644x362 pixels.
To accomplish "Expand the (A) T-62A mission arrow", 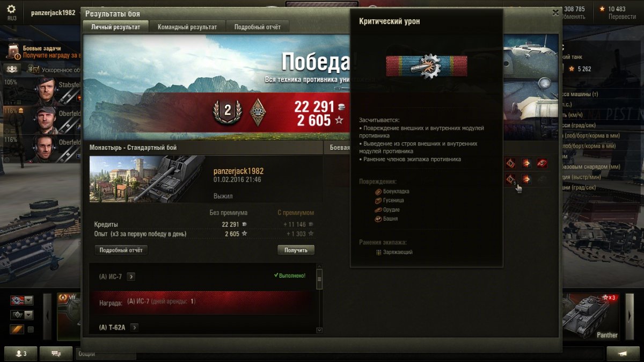I will 134,327.
